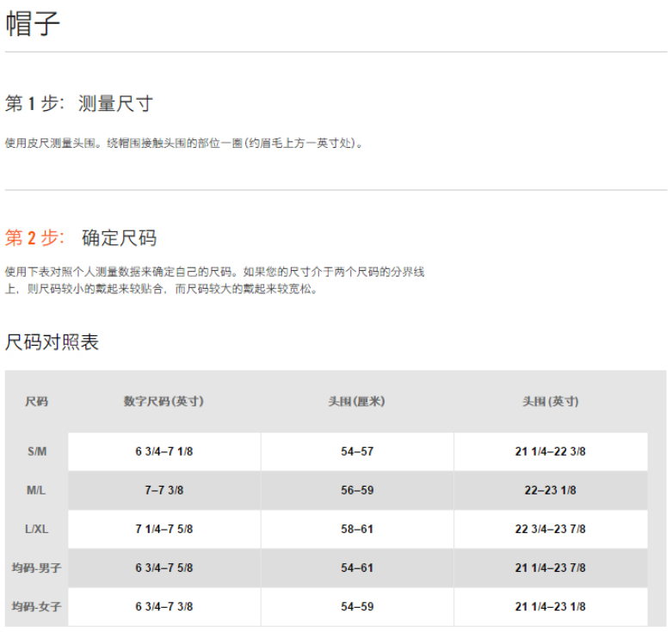Click the 数字尺码(英寸) column header
Viewport: 672px width, 632px height.
[x=163, y=402]
